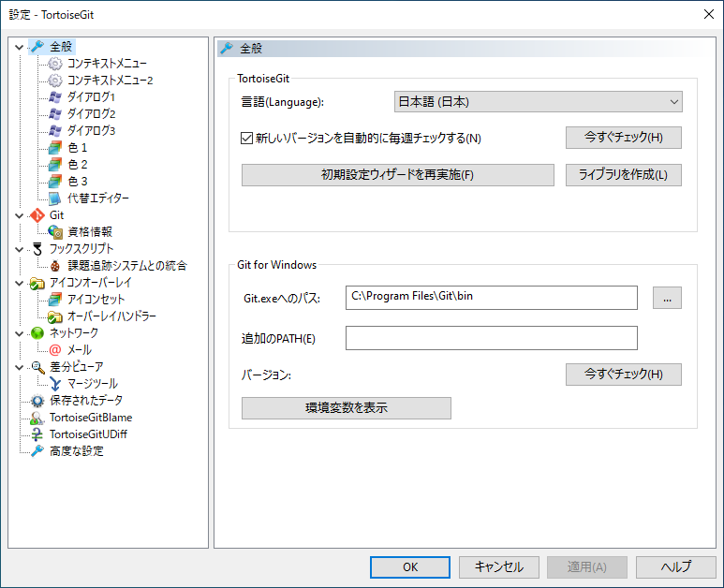Collapse the フックスクリプト tree node
724x588 pixels.
click(x=19, y=250)
